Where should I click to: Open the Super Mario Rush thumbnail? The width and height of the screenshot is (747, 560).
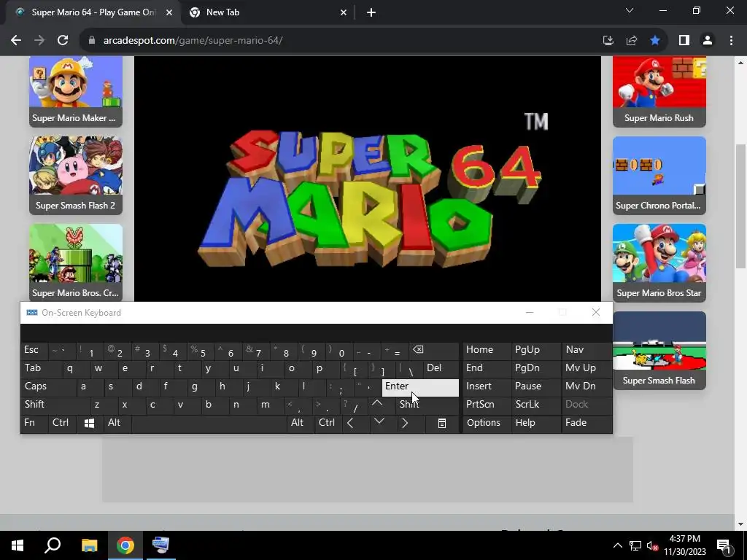point(659,91)
